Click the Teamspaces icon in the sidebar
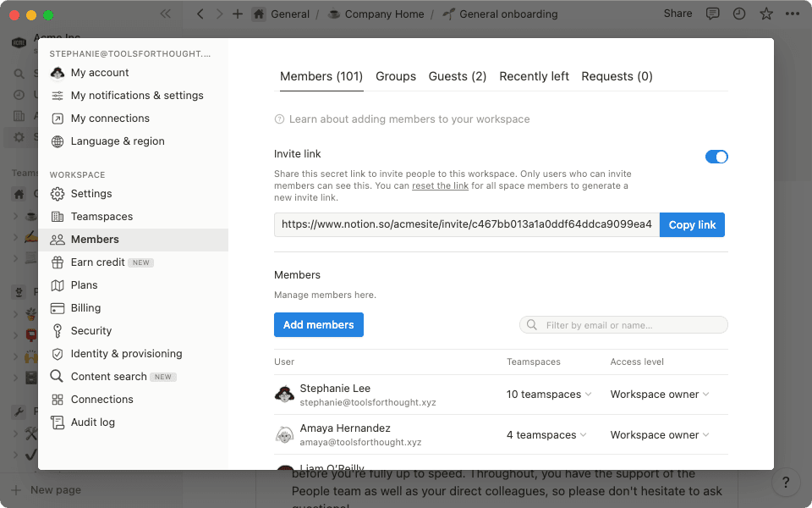The width and height of the screenshot is (812, 508). (58, 216)
